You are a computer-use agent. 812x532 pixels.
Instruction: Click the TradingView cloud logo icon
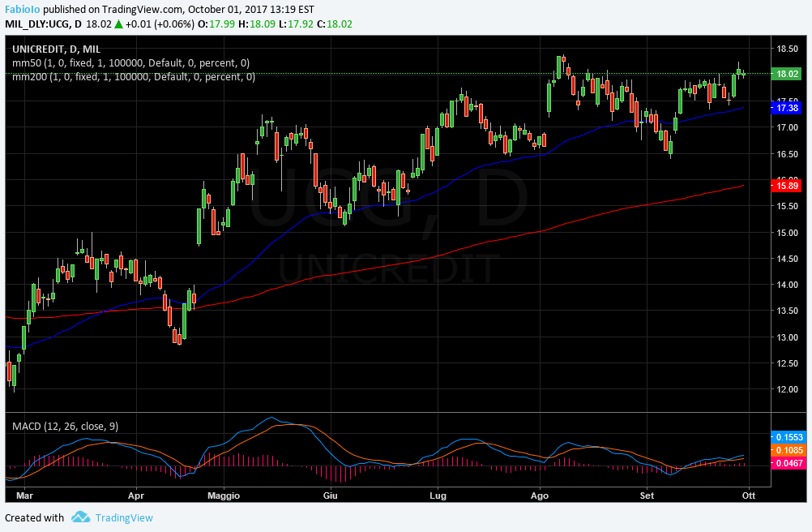tap(81, 517)
